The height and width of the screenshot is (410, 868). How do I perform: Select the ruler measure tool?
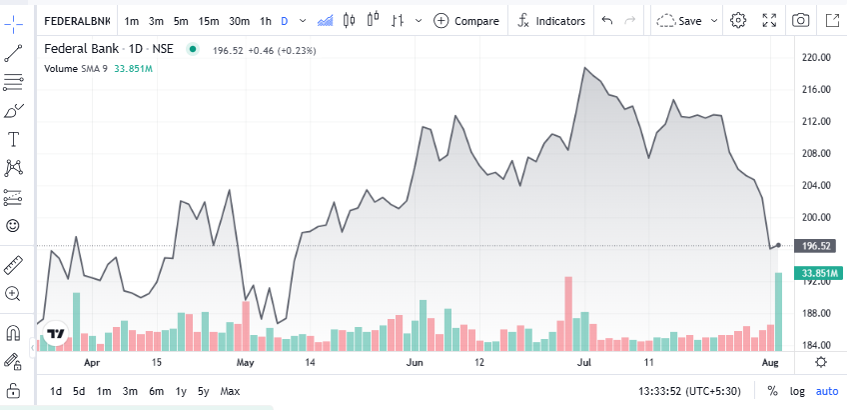coord(13,265)
